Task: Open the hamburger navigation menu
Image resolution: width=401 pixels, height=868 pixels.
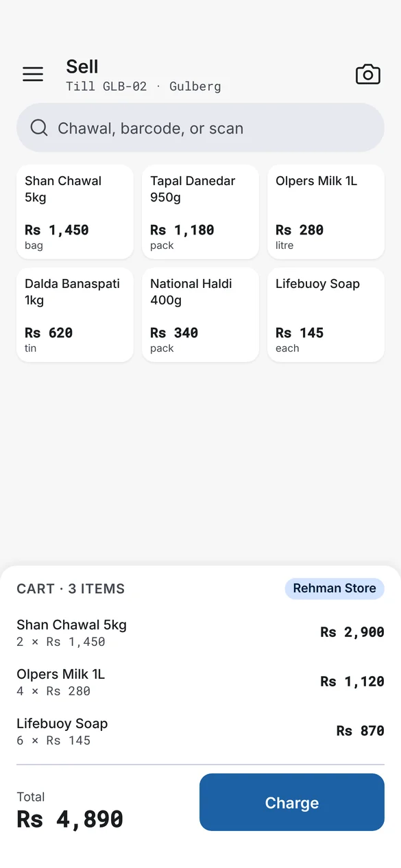Action: [33, 74]
